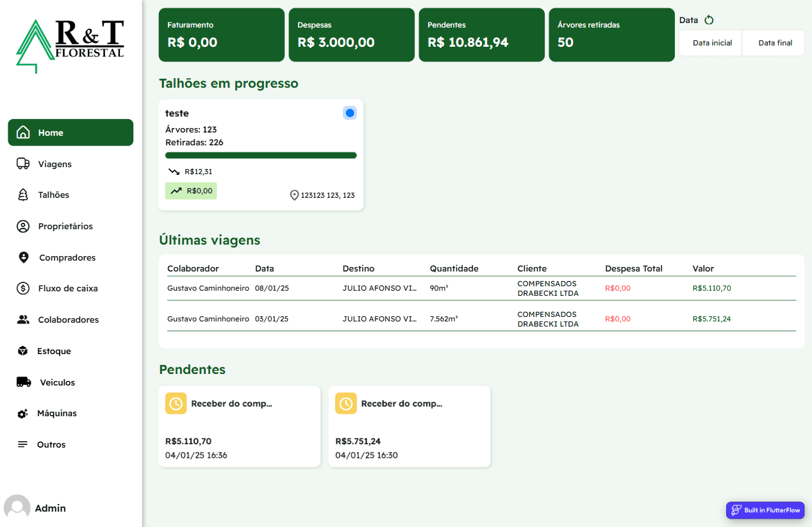The image size is (812, 527).
Task: Click the Destino column header
Action: pyautogui.click(x=359, y=268)
